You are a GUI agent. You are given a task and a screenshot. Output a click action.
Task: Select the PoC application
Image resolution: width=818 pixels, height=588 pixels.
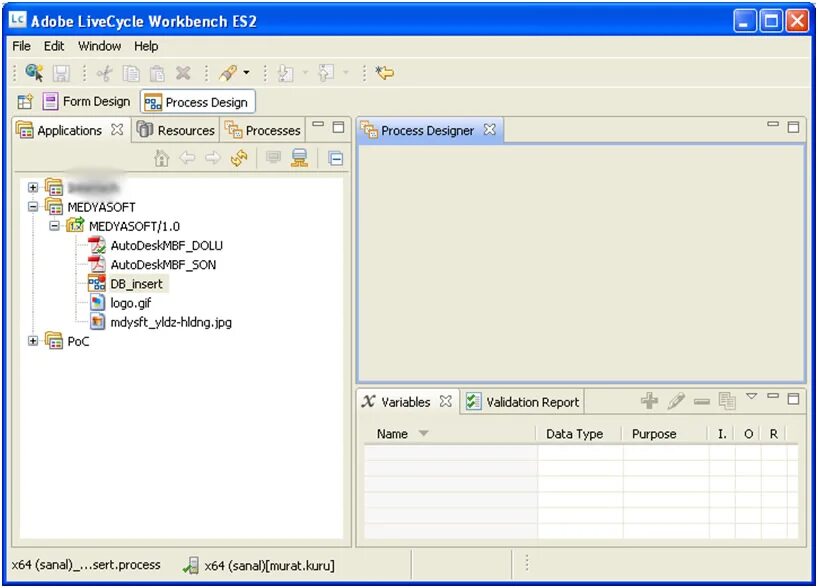point(78,341)
